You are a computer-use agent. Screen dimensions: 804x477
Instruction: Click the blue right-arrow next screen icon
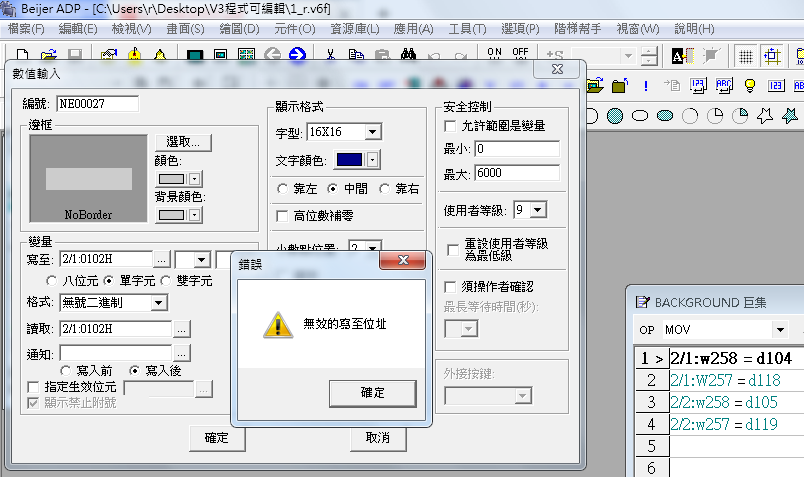(x=297, y=55)
